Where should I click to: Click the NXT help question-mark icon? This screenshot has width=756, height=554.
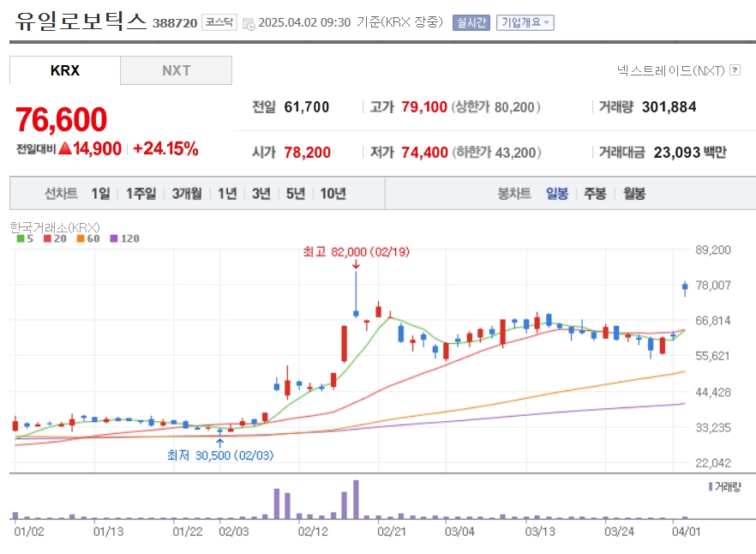[x=735, y=70]
